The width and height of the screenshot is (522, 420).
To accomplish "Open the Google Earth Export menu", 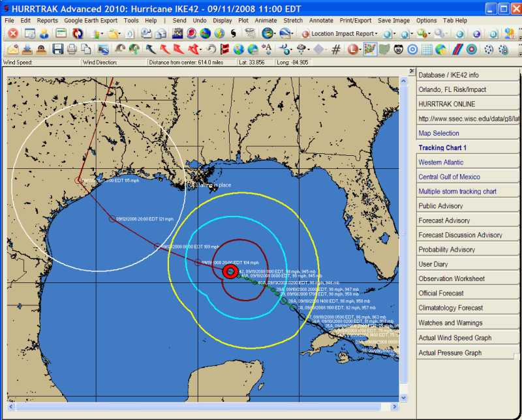I will point(91,20).
